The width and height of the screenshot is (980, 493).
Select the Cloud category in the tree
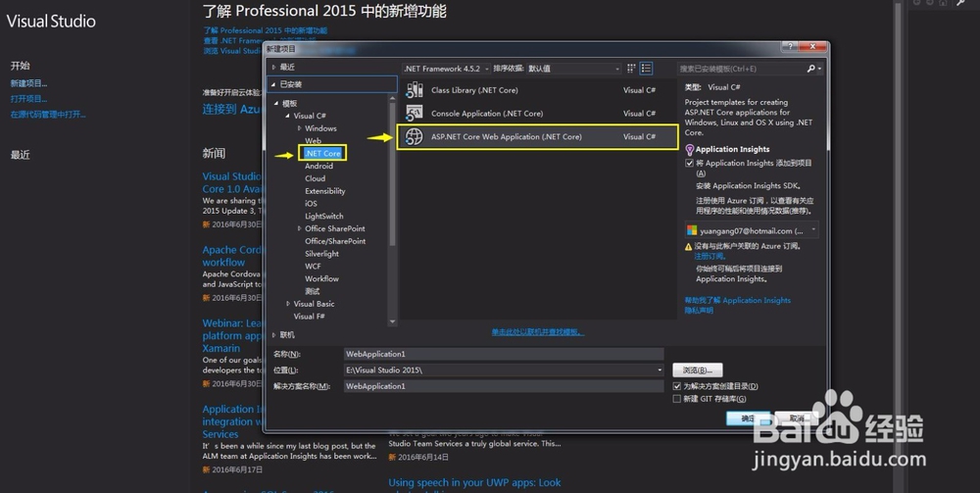point(315,178)
